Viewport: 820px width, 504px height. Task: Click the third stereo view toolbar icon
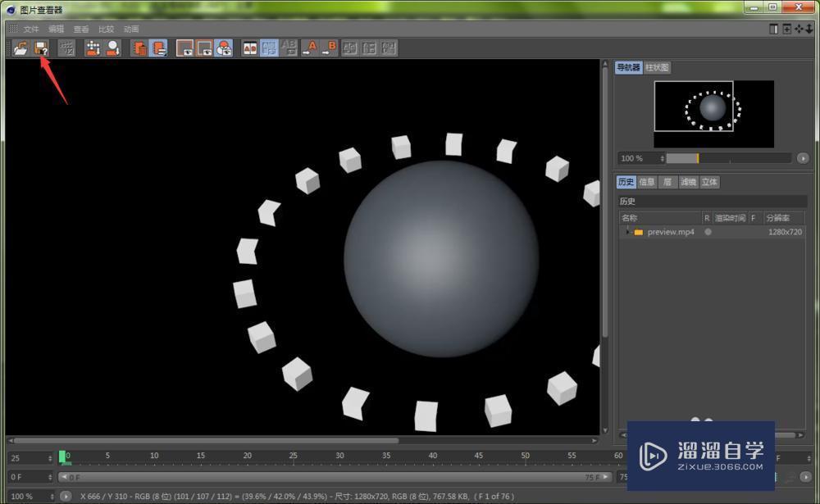389,48
